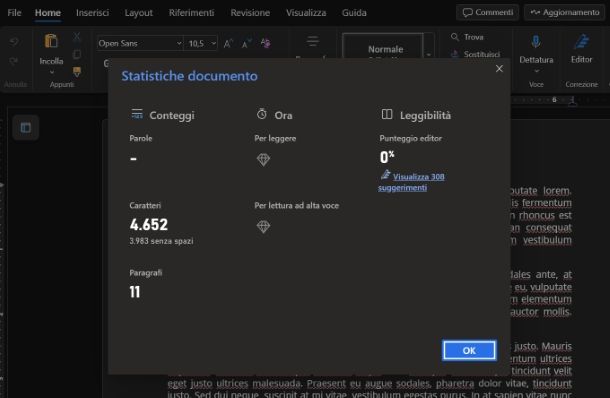Click the 3.983 senza spazi text
The image size is (610, 398).
pos(161,241)
